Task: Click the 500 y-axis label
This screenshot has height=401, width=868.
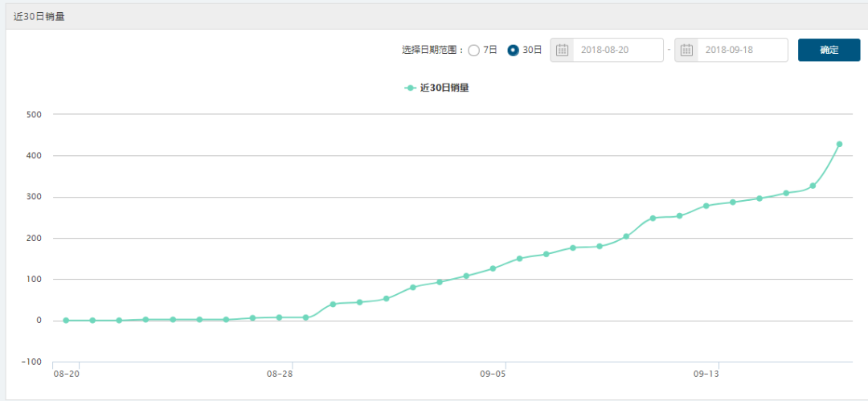Action: point(35,114)
